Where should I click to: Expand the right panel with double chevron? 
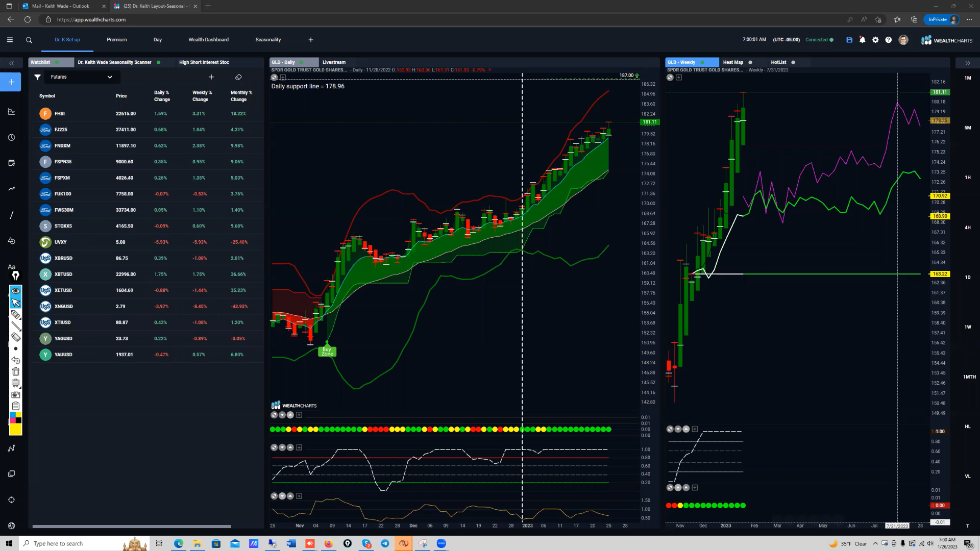[967, 63]
